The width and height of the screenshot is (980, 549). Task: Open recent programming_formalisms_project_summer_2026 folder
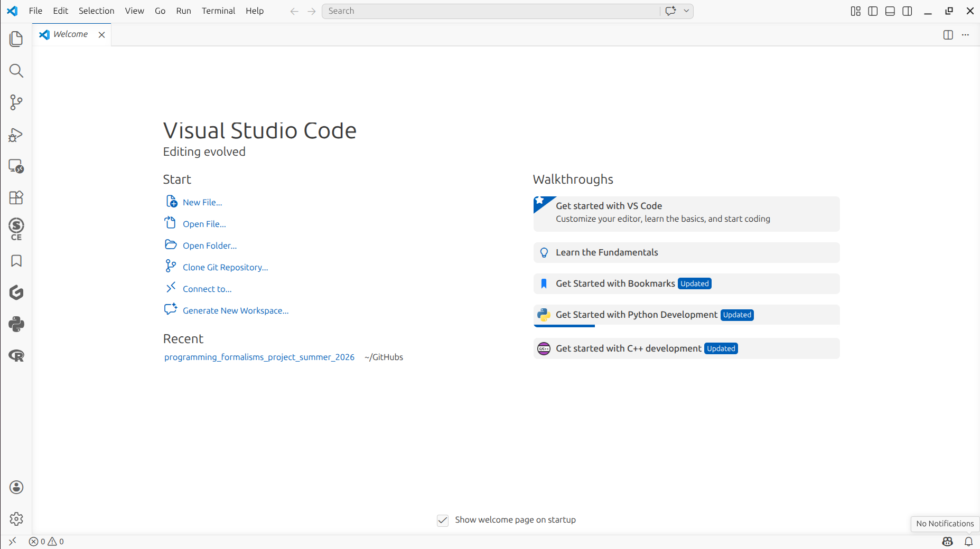(259, 357)
